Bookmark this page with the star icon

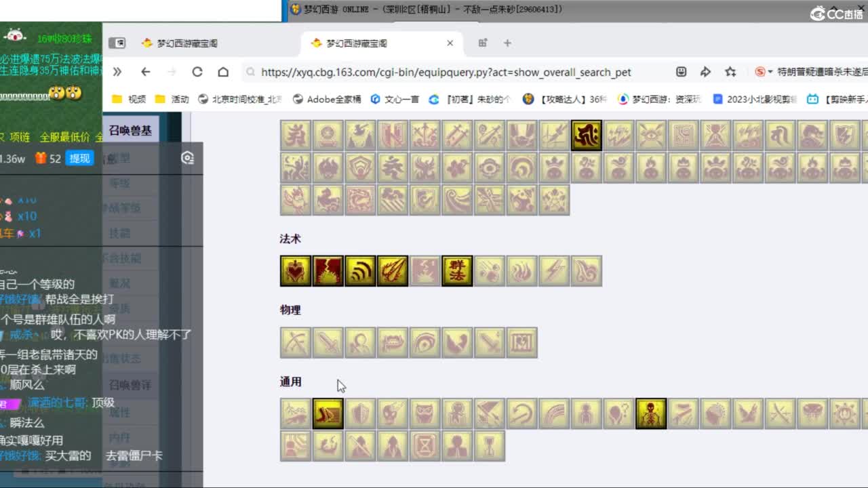click(x=730, y=72)
